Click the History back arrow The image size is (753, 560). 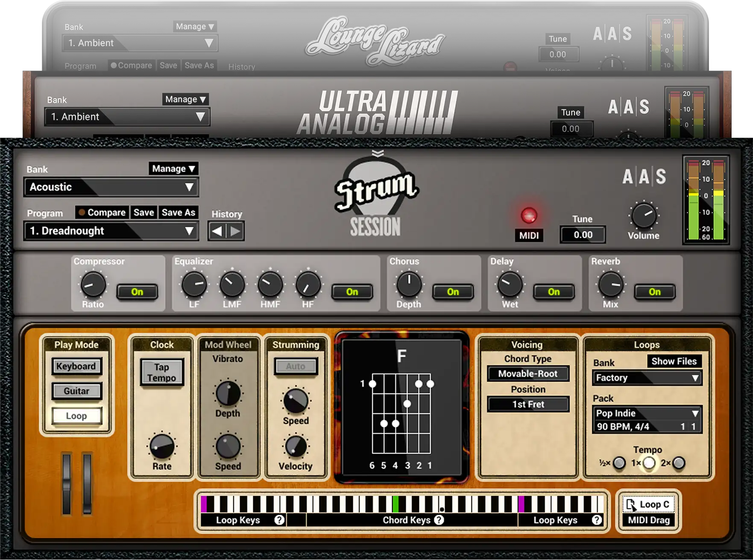pyautogui.click(x=217, y=231)
